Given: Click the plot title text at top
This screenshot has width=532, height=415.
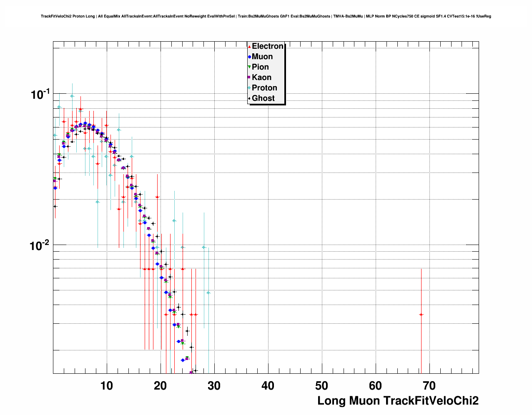Looking at the screenshot, I should [x=266, y=16].
